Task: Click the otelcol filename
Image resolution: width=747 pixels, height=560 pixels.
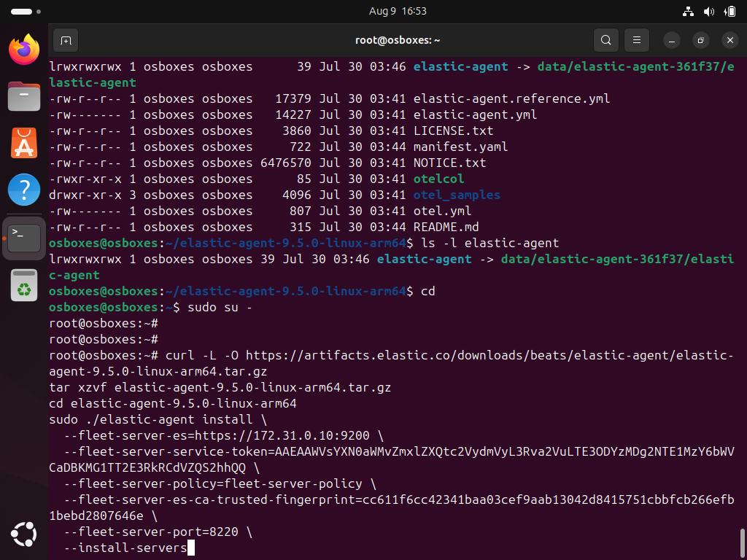Action: click(x=438, y=179)
